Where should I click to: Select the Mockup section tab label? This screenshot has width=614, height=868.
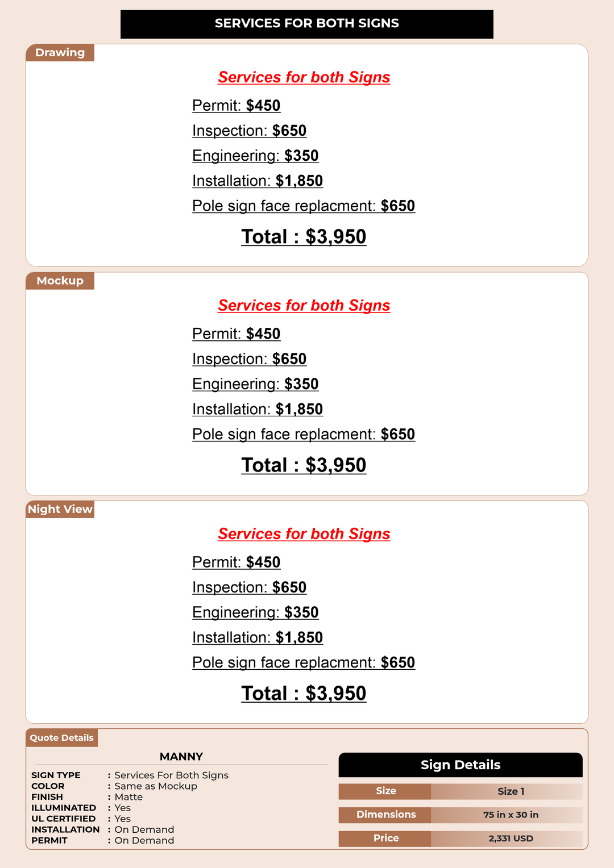tap(60, 281)
